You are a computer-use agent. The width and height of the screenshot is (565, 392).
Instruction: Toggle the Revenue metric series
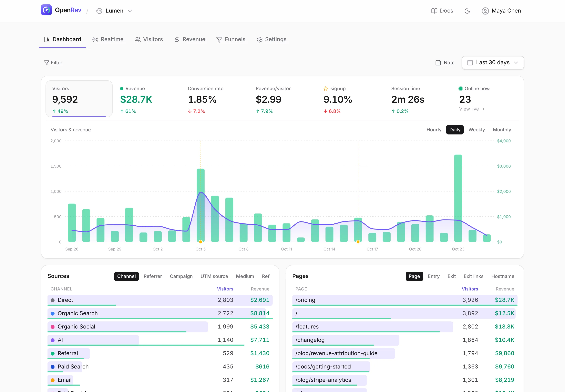click(146, 99)
